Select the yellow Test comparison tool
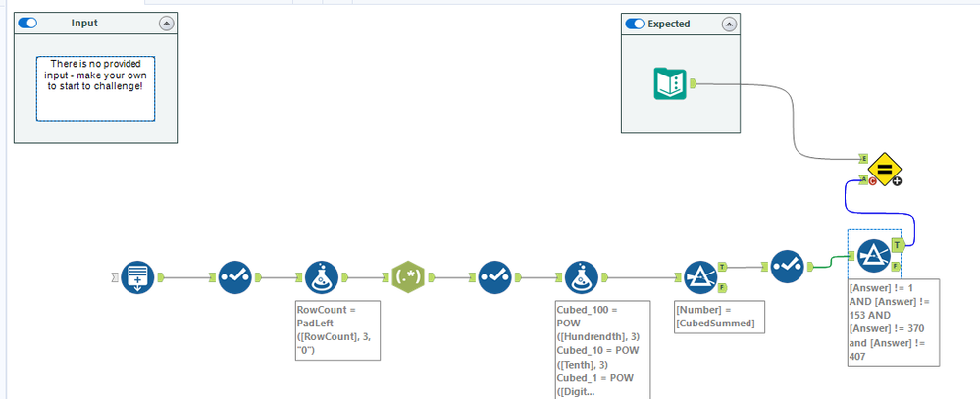The height and width of the screenshot is (399, 980). (x=885, y=169)
